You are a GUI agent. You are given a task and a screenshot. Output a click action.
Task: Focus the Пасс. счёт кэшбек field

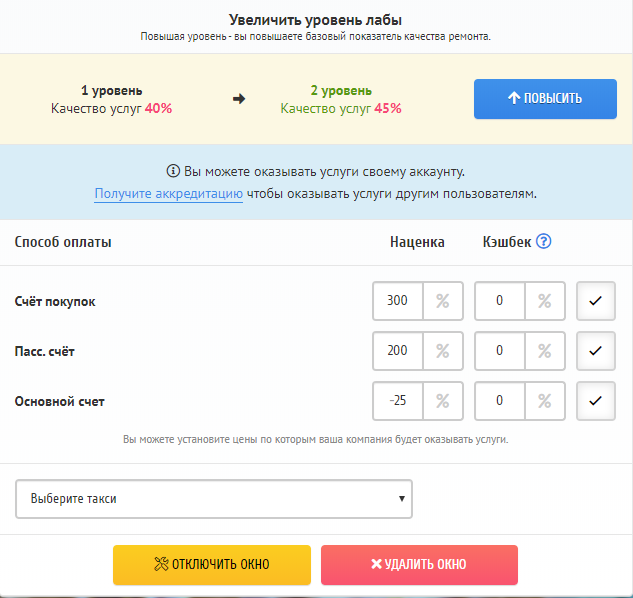[x=500, y=351]
